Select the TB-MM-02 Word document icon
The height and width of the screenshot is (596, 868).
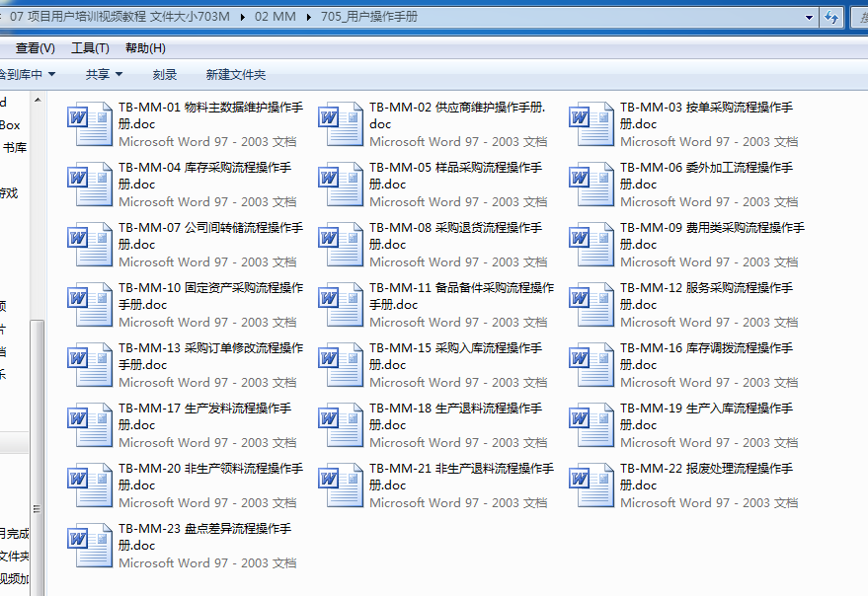[x=341, y=124]
